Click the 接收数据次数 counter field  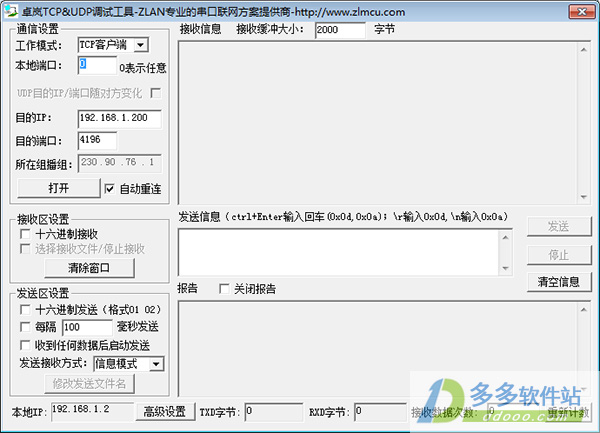513,412
